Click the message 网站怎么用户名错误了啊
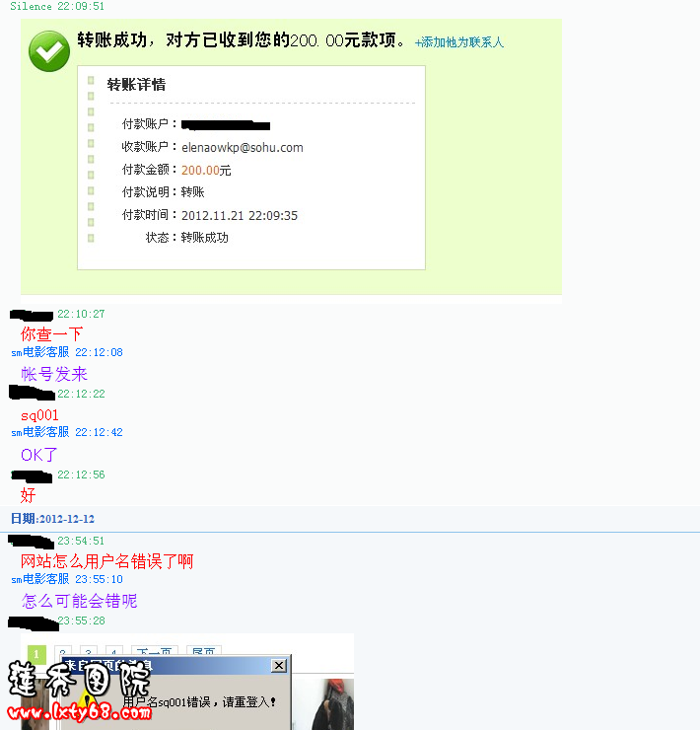700x730 pixels. click(x=106, y=561)
